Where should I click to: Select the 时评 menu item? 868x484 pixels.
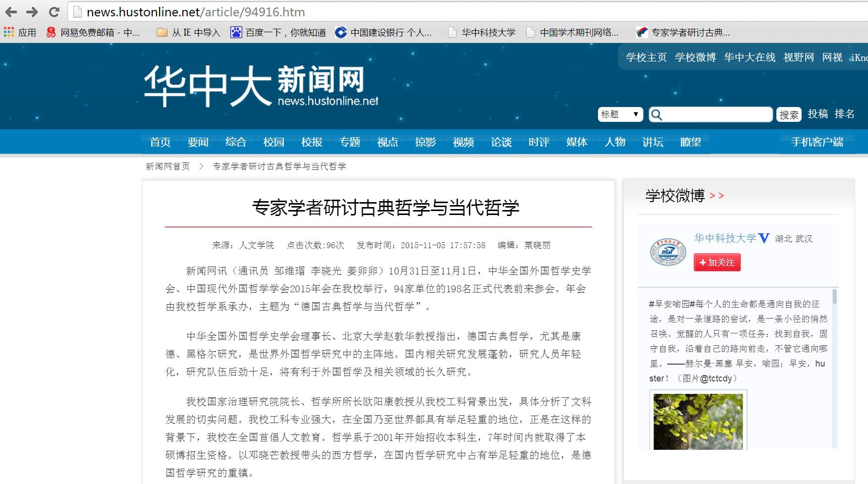pos(539,142)
